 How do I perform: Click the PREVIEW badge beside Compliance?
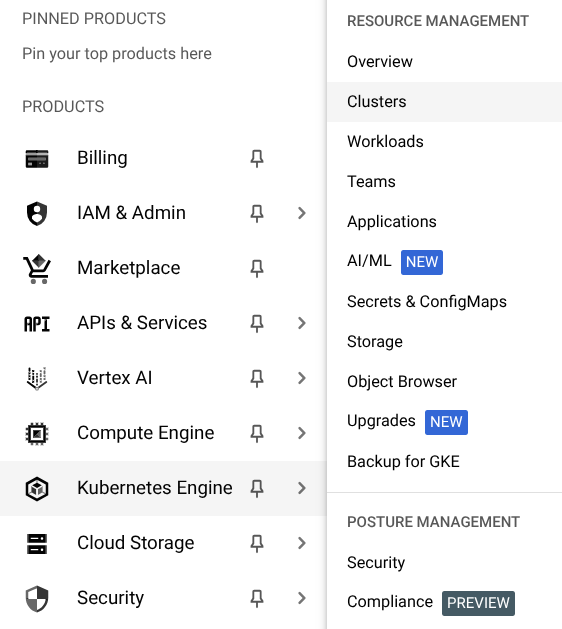click(x=478, y=603)
